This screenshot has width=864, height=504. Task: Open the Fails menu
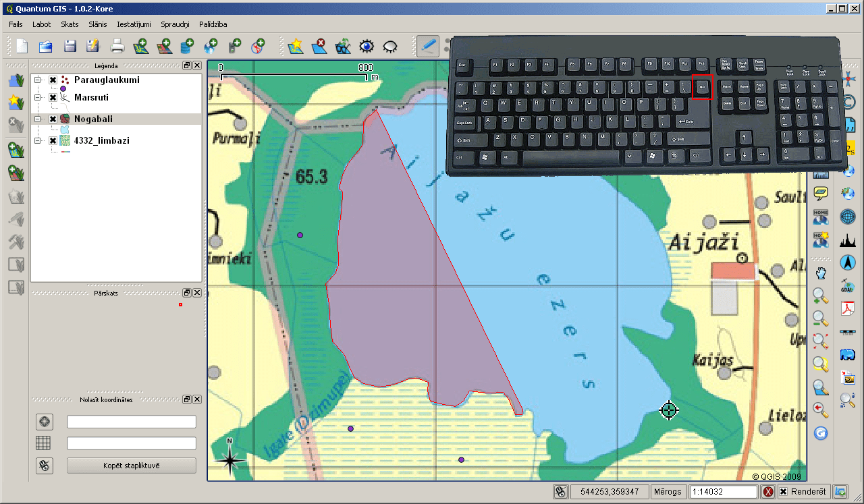click(x=16, y=24)
